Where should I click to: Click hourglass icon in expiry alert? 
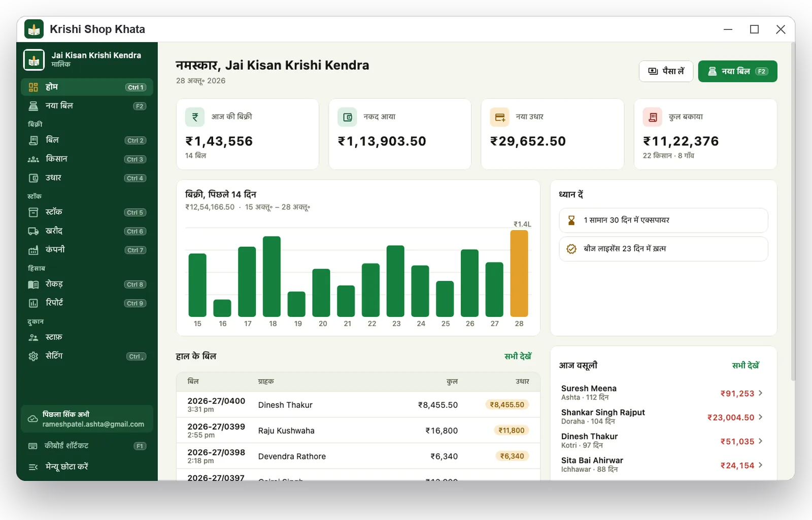tap(571, 220)
